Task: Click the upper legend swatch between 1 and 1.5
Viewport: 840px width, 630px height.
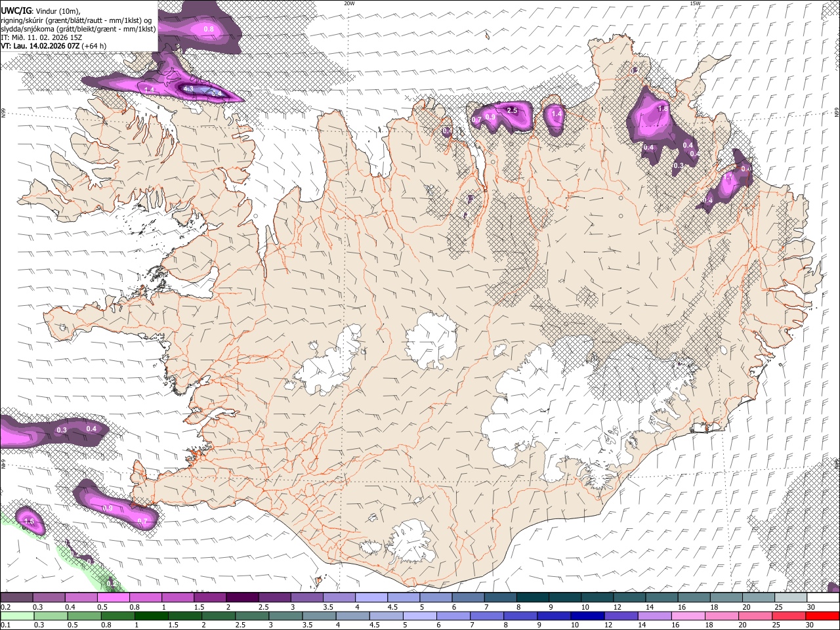Action: (x=178, y=598)
